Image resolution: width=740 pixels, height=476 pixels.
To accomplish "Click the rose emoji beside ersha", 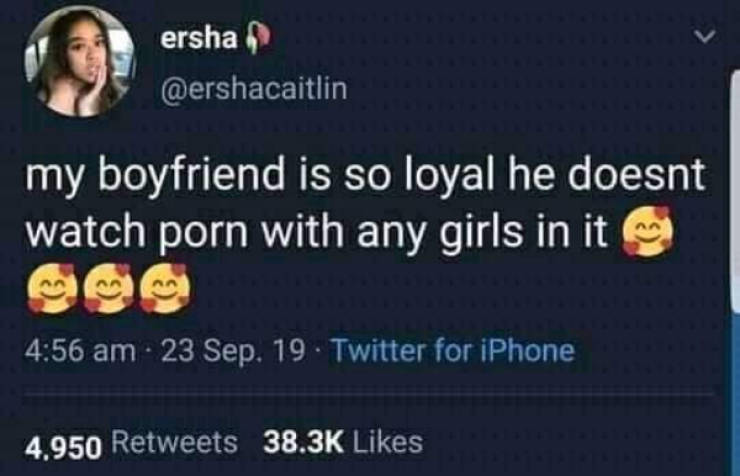I will click(255, 41).
